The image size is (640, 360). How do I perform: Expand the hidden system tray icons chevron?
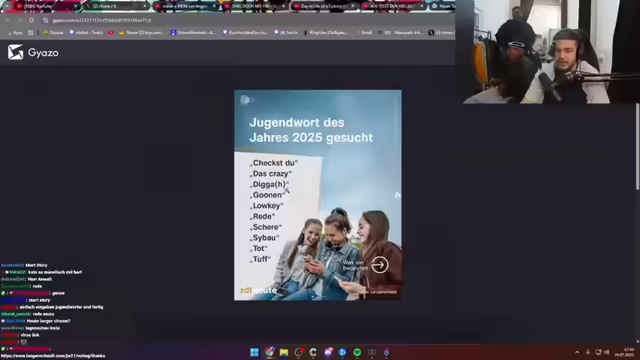point(577,352)
